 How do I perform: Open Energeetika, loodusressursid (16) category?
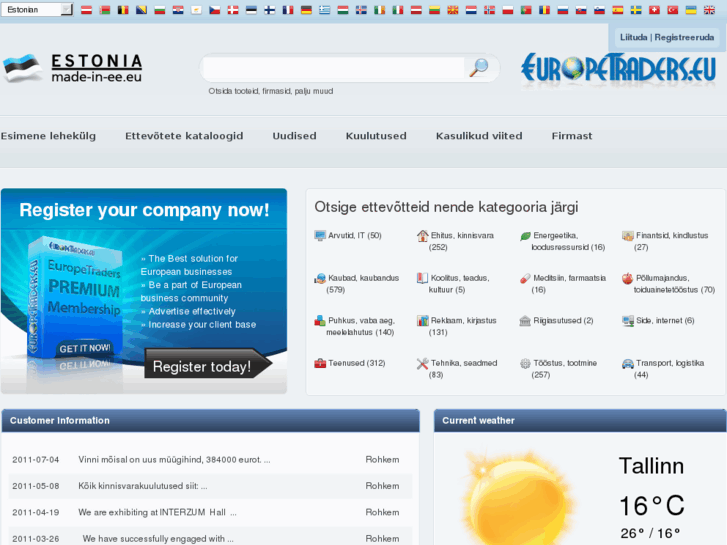pyautogui.click(x=568, y=241)
